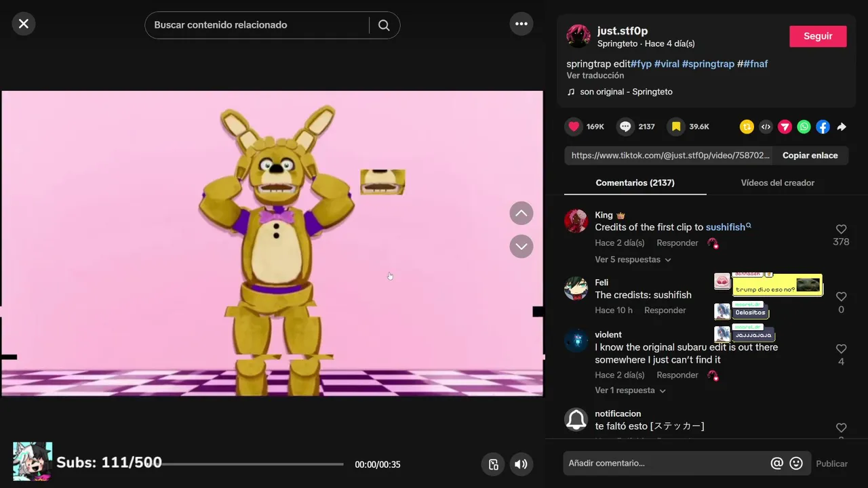Click Copiar enlace button
Screen dimensions: 868x488
tap(810, 155)
